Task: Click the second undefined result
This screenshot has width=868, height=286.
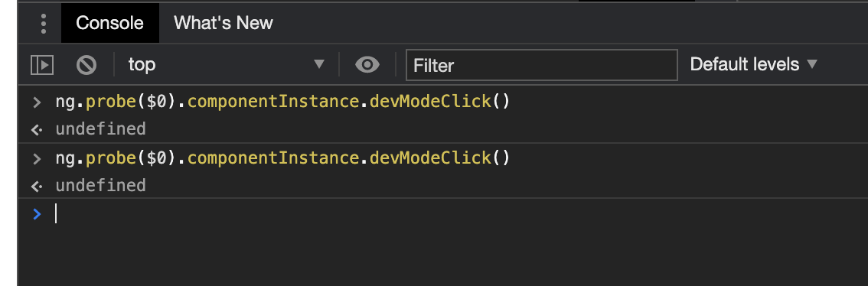Action: [x=101, y=185]
